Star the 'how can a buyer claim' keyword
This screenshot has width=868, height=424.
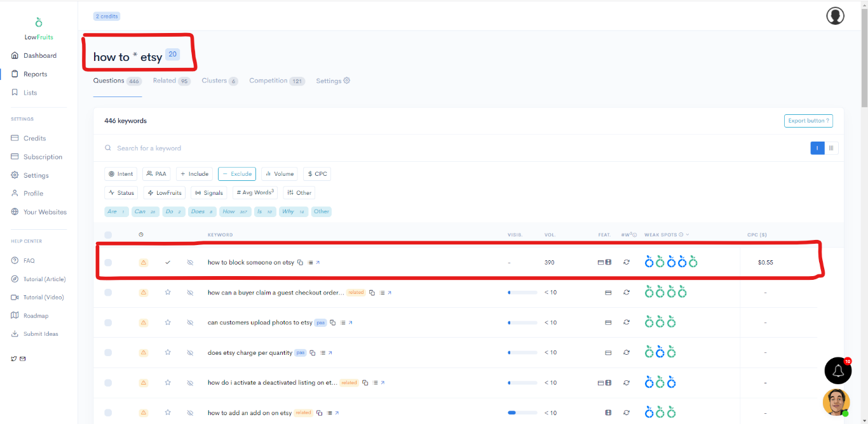(168, 293)
